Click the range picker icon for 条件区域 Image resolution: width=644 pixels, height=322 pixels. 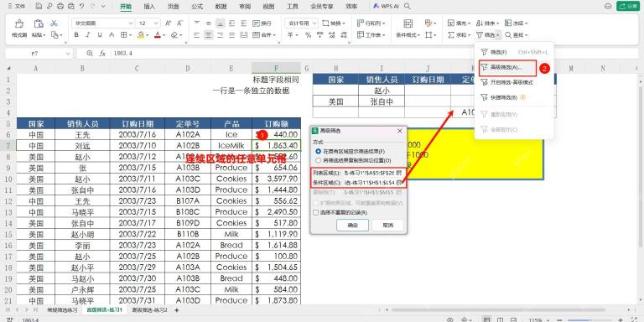pyautogui.click(x=398, y=182)
